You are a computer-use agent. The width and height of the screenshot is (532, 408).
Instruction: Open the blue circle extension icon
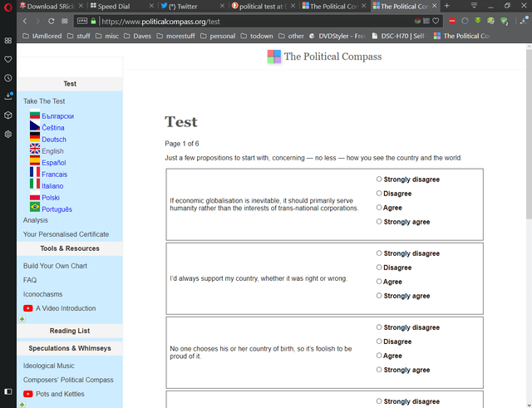[x=465, y=21]
